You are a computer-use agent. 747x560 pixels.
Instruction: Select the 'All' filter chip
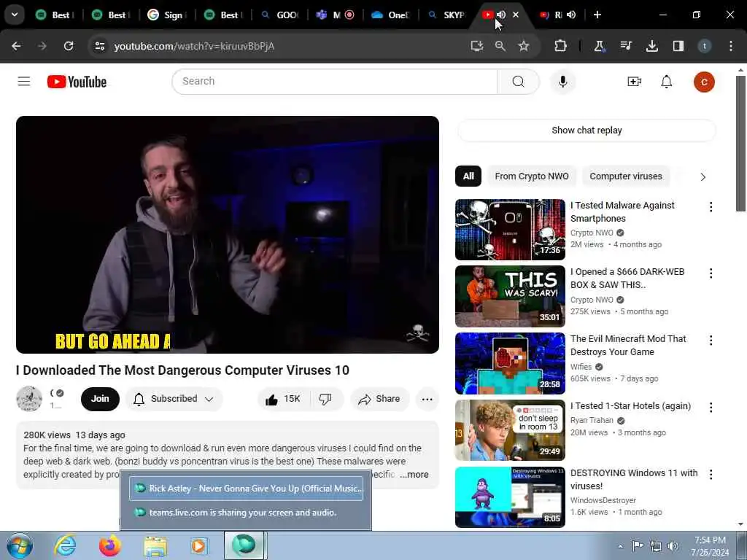(x=468, y=176)
